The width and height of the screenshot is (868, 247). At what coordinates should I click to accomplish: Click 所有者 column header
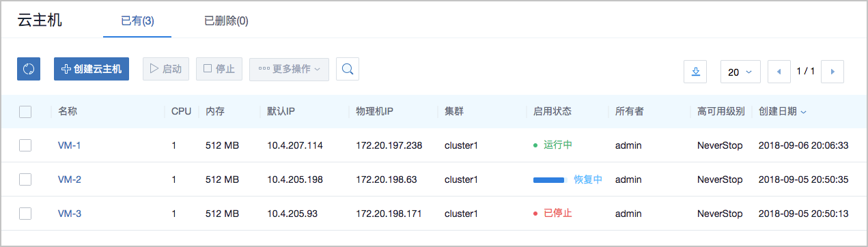click(x=630, y=111)
